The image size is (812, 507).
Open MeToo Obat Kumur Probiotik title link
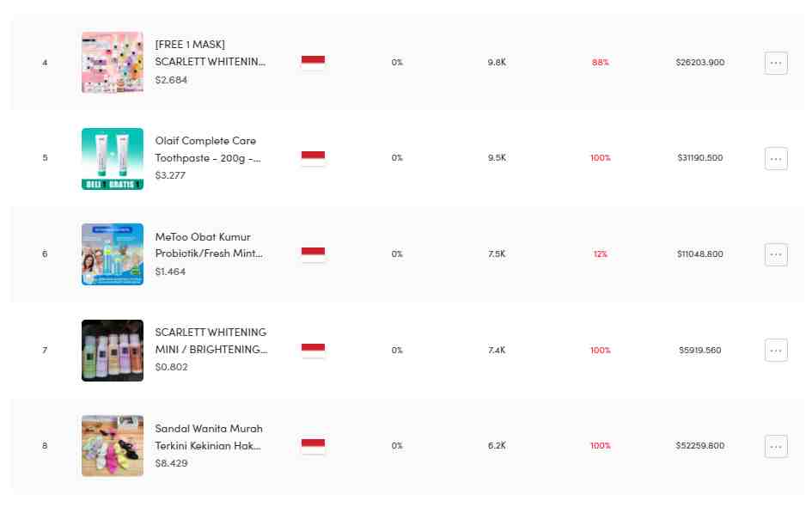(x=209, y=245)
